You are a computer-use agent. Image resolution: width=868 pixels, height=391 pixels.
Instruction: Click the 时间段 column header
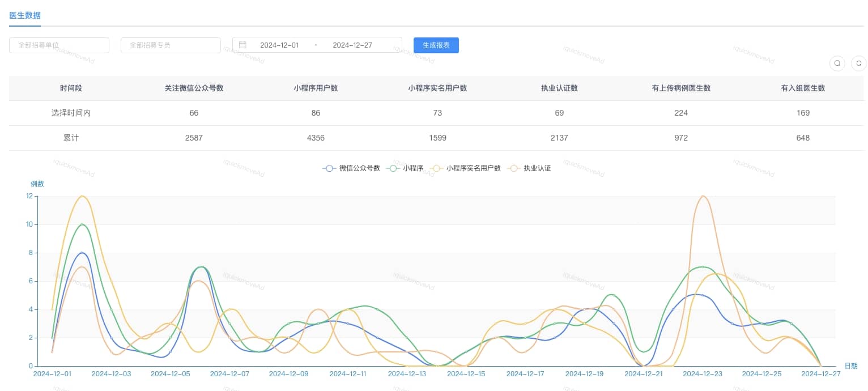71,88
